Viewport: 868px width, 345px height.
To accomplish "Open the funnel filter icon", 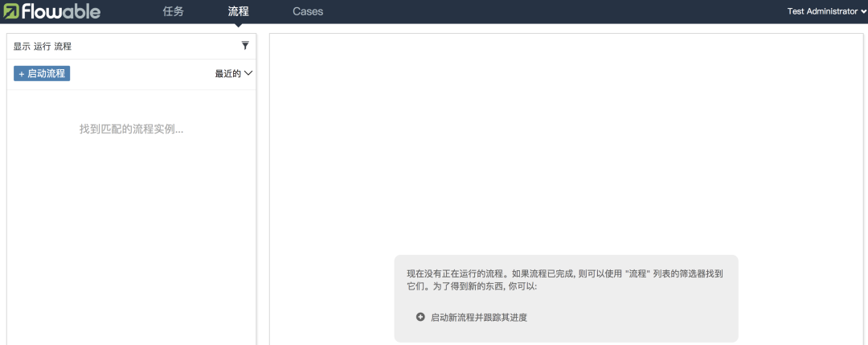I will click(x=245, y=46).
